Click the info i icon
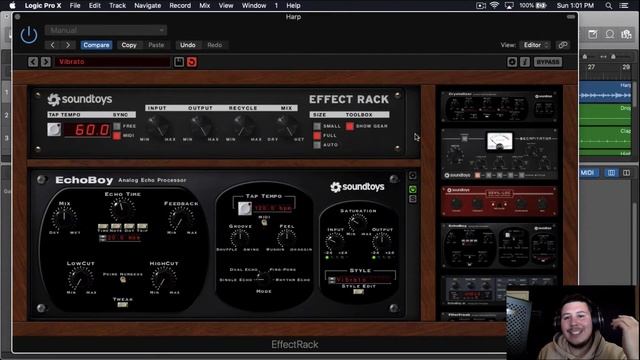The height and width of the screenshot is (360, 640). [x=525, y=62]
